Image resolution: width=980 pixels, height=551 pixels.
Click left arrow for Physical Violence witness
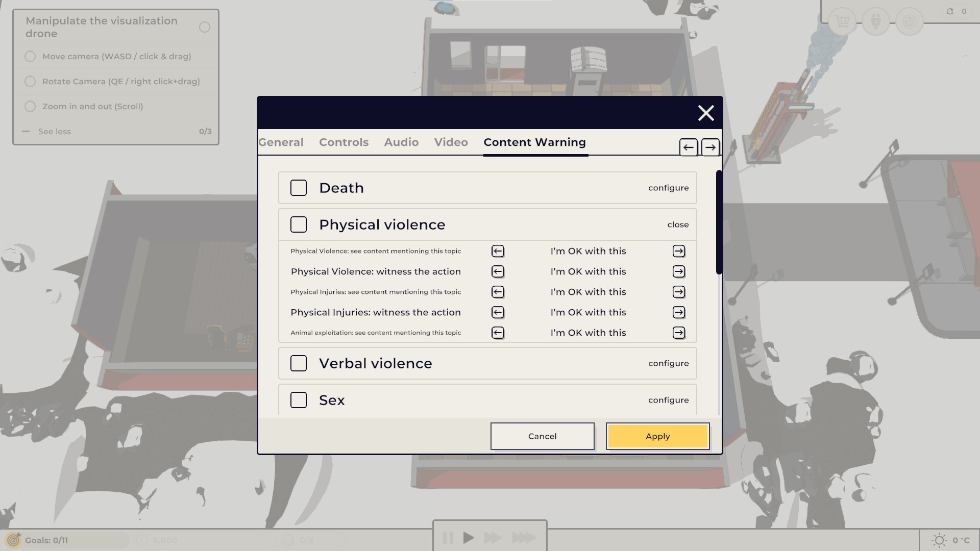(498, 271)
